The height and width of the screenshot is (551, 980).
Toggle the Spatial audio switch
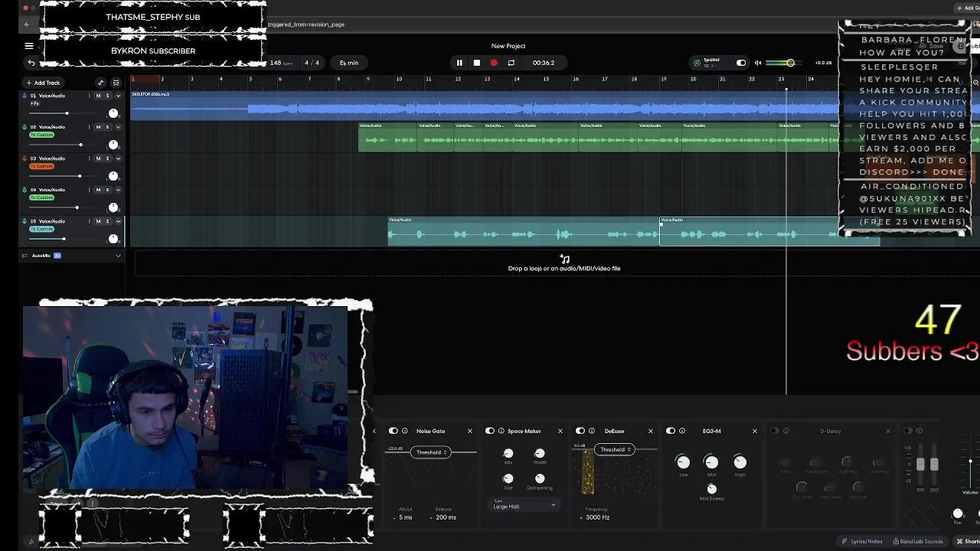point(741,63)
